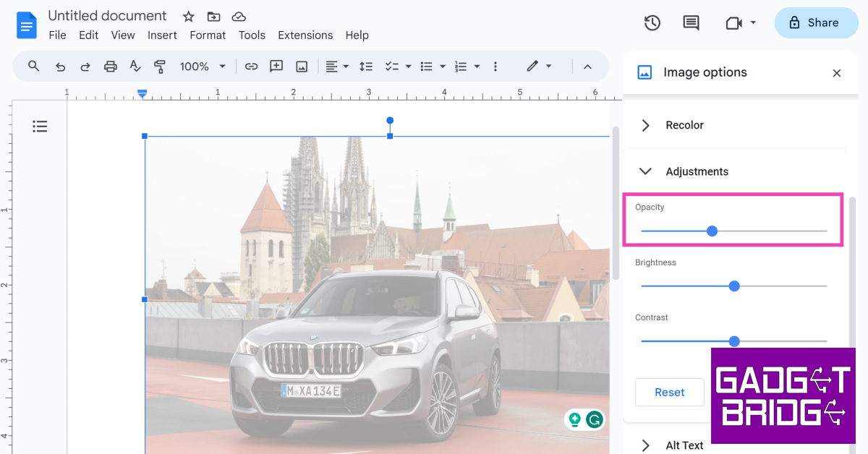This screenshot has width=868, height=454.
Task: Open the Format menu
Action: click(x=208, y=35)
